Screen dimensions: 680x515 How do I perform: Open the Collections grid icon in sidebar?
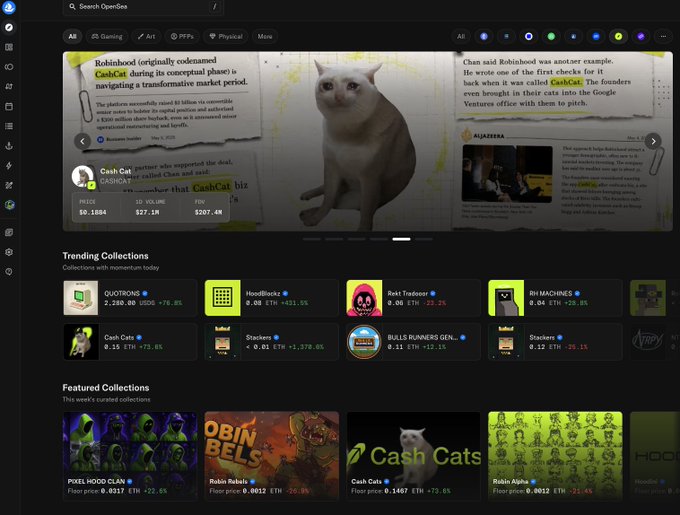click(9, 47)
